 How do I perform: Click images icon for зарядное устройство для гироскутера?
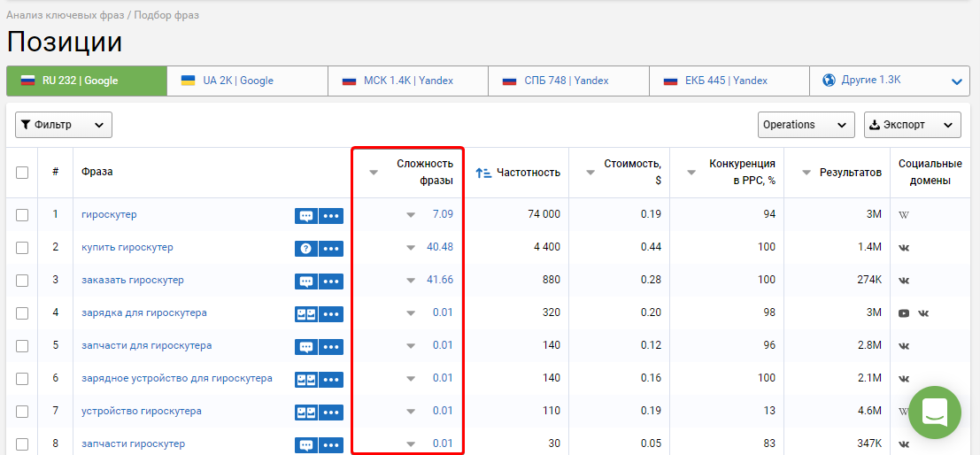[x=306, y=380]
